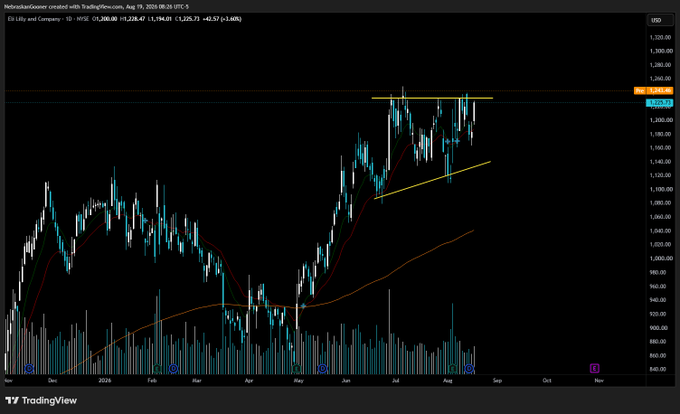
Task: Click the open value O1,200.00
Action: coord(105,19)
